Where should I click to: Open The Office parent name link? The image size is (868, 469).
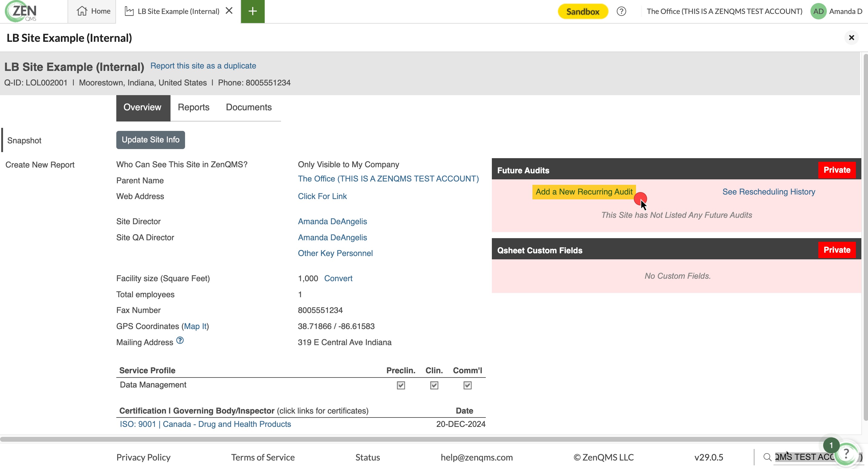tap(388, 179)
